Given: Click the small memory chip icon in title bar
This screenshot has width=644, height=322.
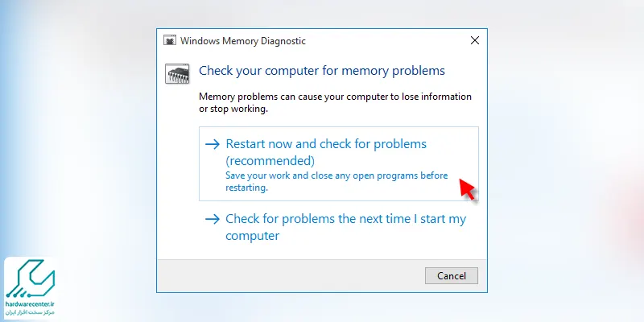Looking at the screenshot, I should (170, 41).
